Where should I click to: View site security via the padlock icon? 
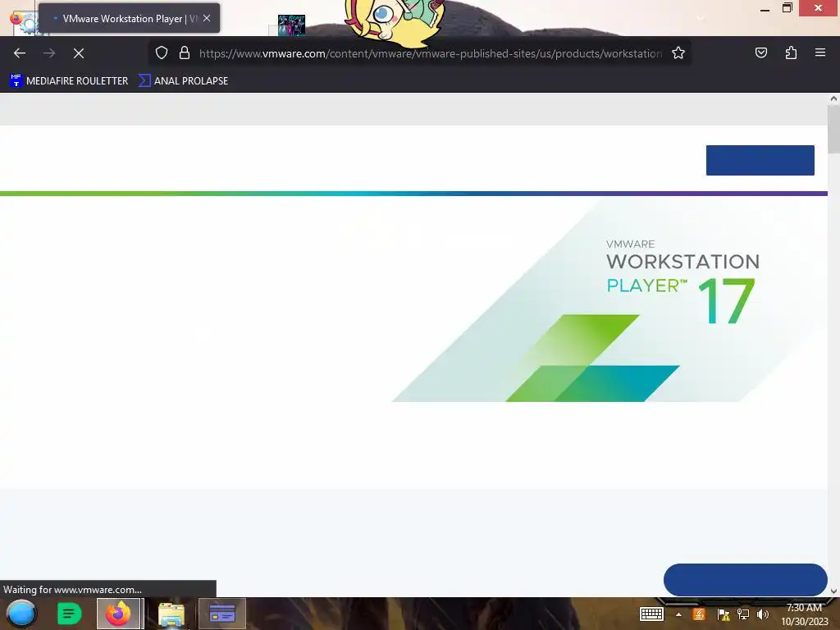185,53
